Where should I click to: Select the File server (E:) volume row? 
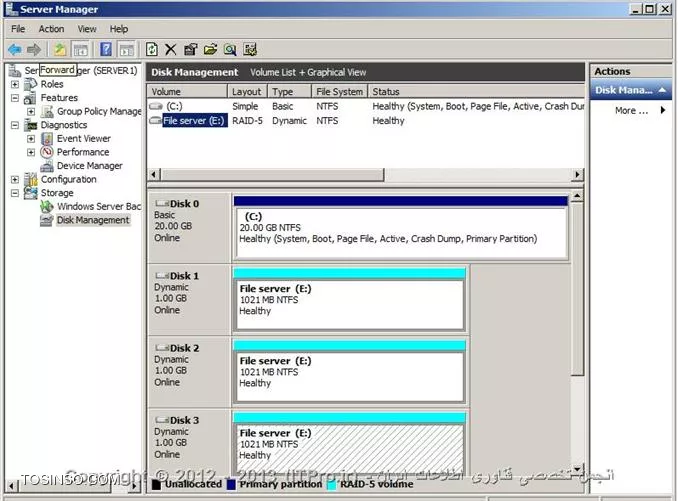tap(366, 121)
